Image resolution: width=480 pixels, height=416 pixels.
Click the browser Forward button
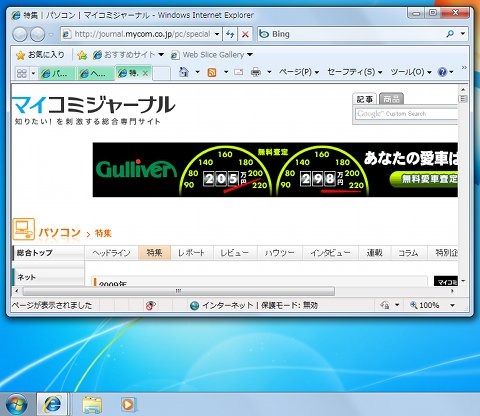[x=37, y=34]
